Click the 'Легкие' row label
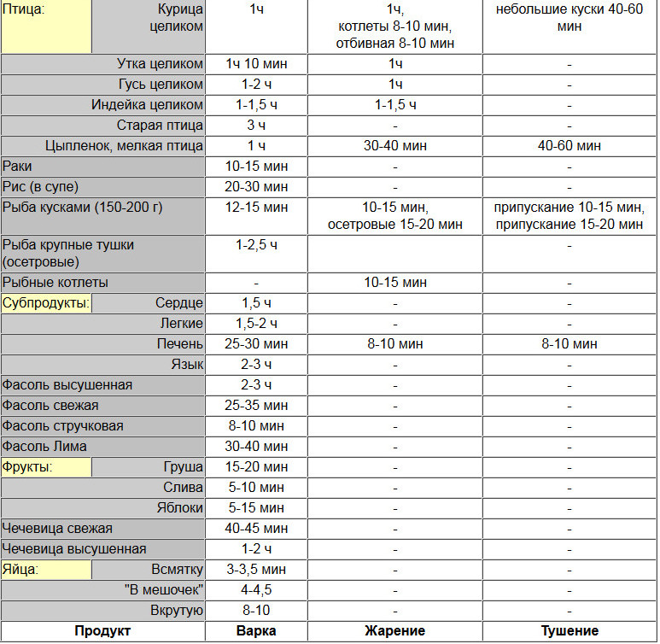The width and height of the screenshot is (660, 644). (x=102, y=324)
